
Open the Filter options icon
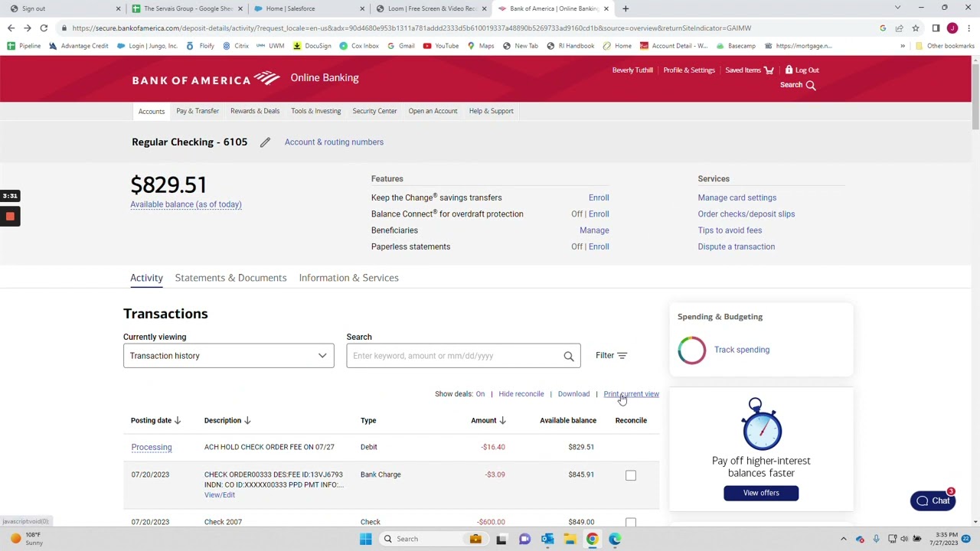[x=622, y=356]
